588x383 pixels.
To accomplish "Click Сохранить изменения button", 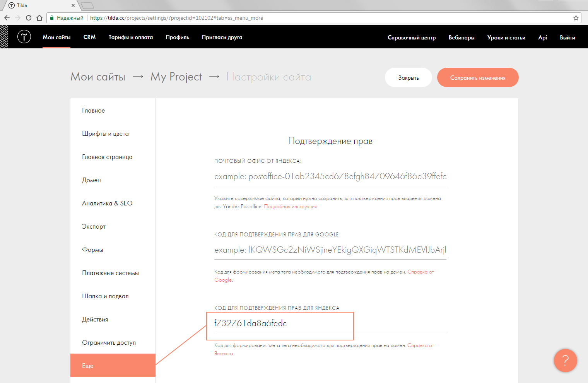I will tap(478, 77).
